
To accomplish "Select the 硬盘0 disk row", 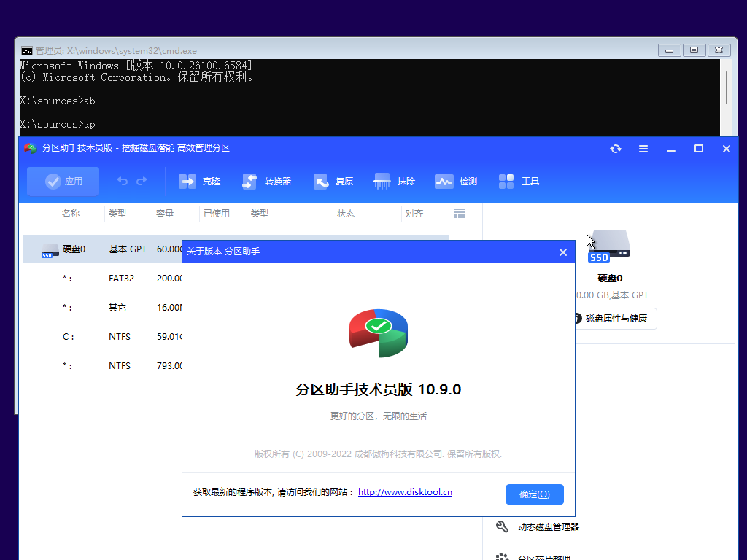I will tap(236, 249).
